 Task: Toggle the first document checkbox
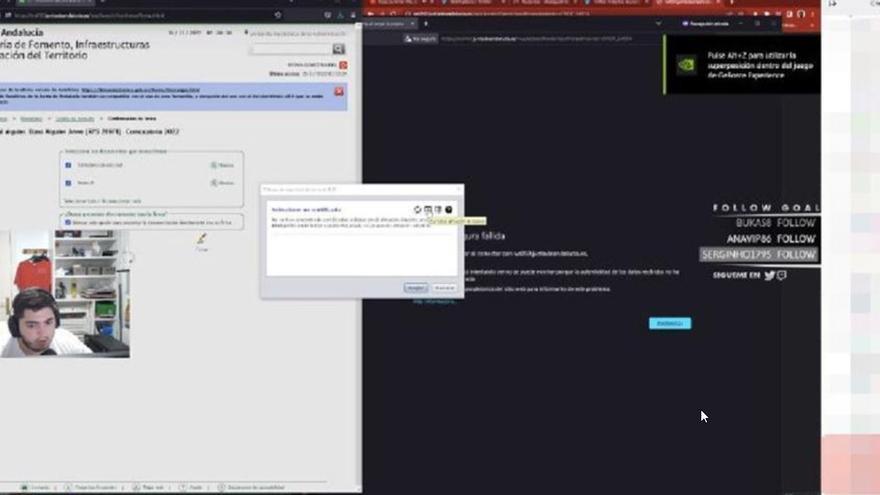pyautogui.click(x=68, y=165)
